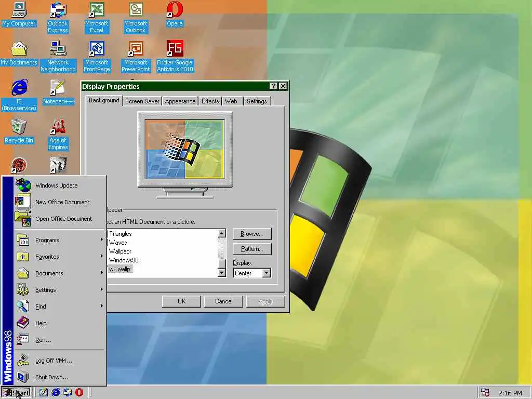Choose Shut Down... in Start menu
This screenshot has width=532, height=399.
(x=60, y=377)
